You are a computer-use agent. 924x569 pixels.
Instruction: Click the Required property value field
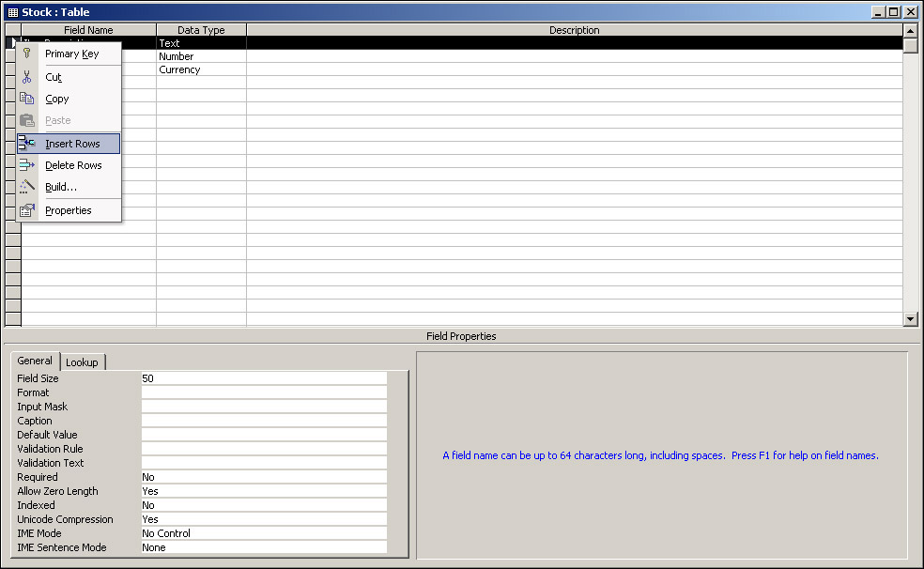pos(263,477)
